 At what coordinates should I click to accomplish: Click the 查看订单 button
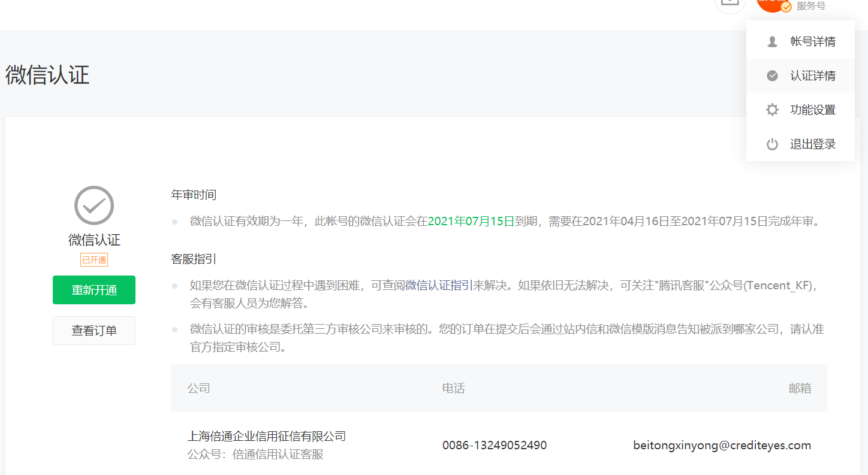click(94, 331)
